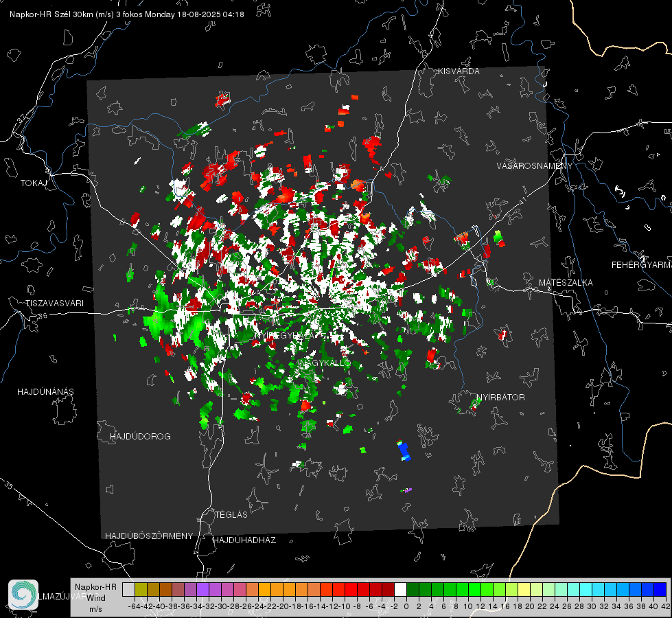Click the isolated blue wind echo patch
This screenshot has height=618, width=672.
tap(404, 451)
